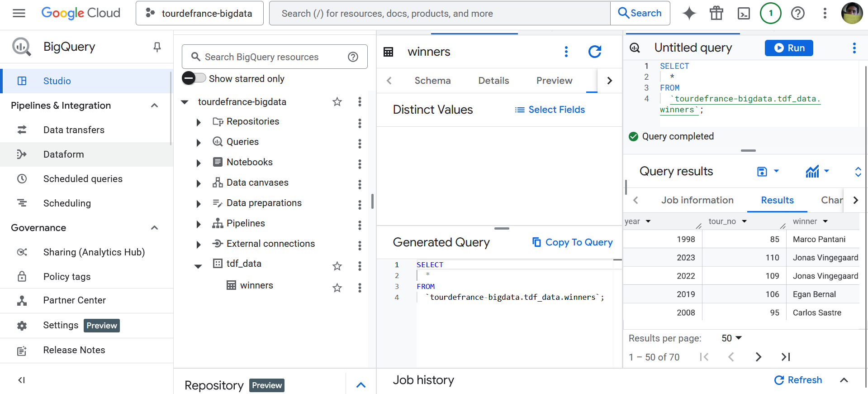The width and height of the screenshot is (868, 394).
Task: Click the Search button in top bar
Action: pos(640,13)
